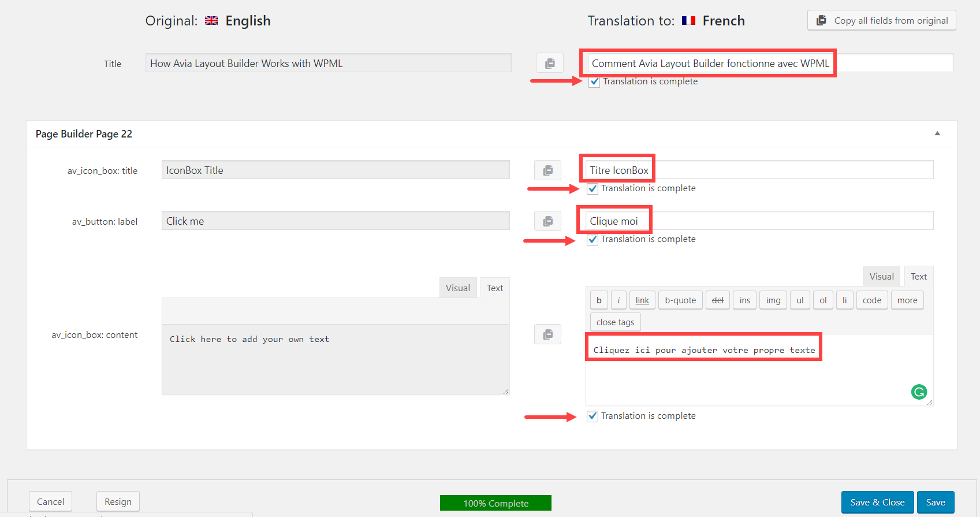
Task: Click the Save button
Action: pyautogui.click(x=936, y=502)
